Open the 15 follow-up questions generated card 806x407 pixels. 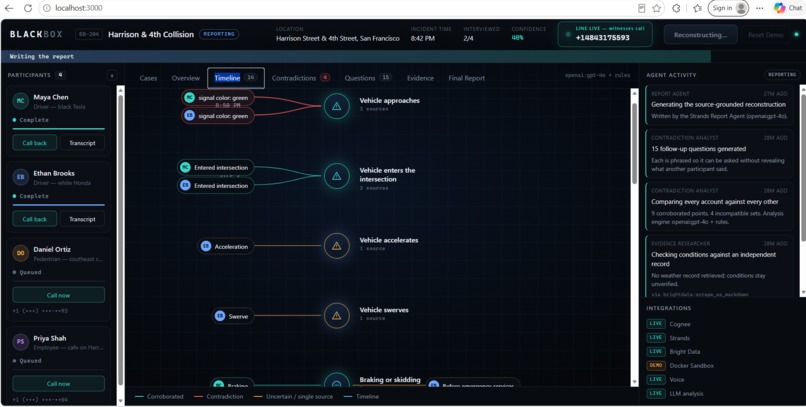tap(719, 153)
